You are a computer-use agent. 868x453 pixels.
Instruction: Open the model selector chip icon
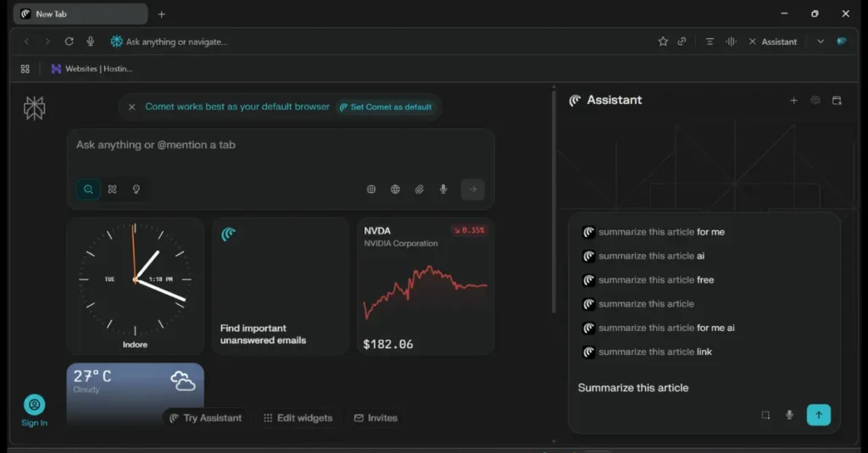371,189
